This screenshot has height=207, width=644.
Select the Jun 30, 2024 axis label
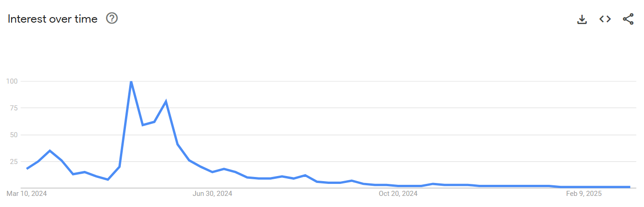coord(212,194)
